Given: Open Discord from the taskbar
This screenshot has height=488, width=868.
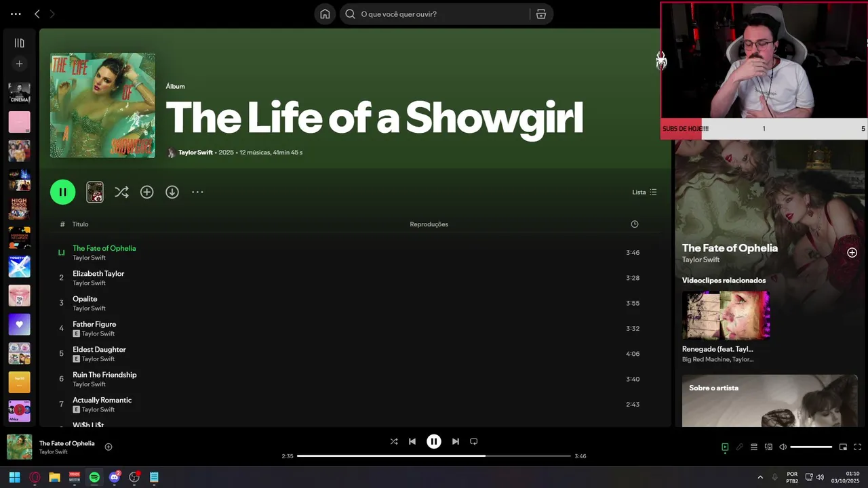Looking at the screenshot, I should tap(115, 477).
